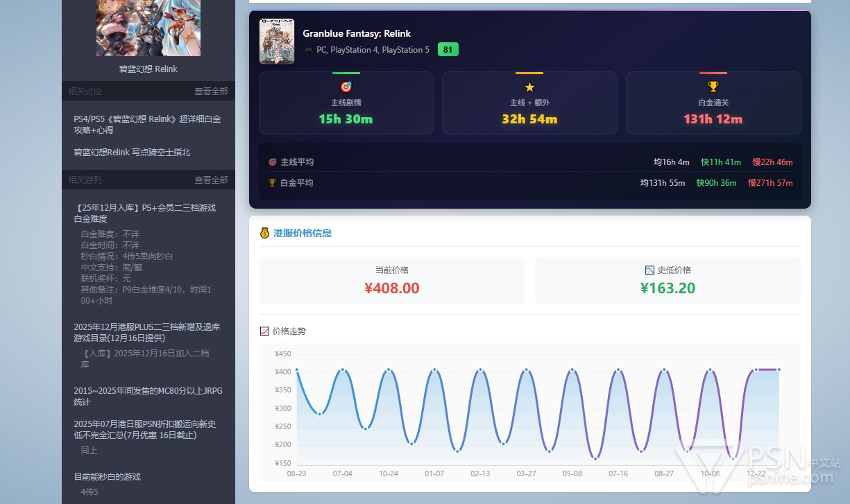Screen dimensions: 850x504
Task: Click the gamepad icon before platform list
Action: (308, 50)
